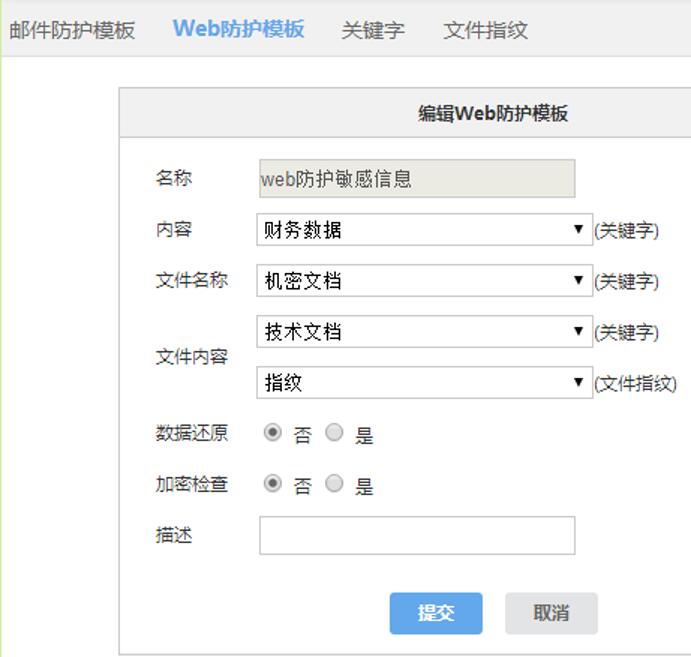
Task: Select 否 for 数据还原
Action: 272,433
